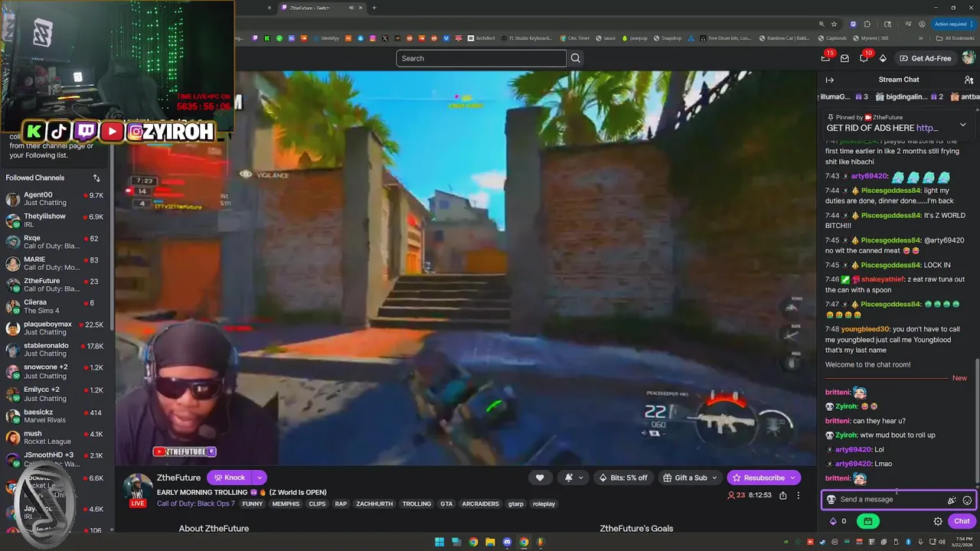The width and height of the screenshot is (980, 551).
Task: Open Thetylilshow IRL channel in sidebar
Action: click(54, 220)
